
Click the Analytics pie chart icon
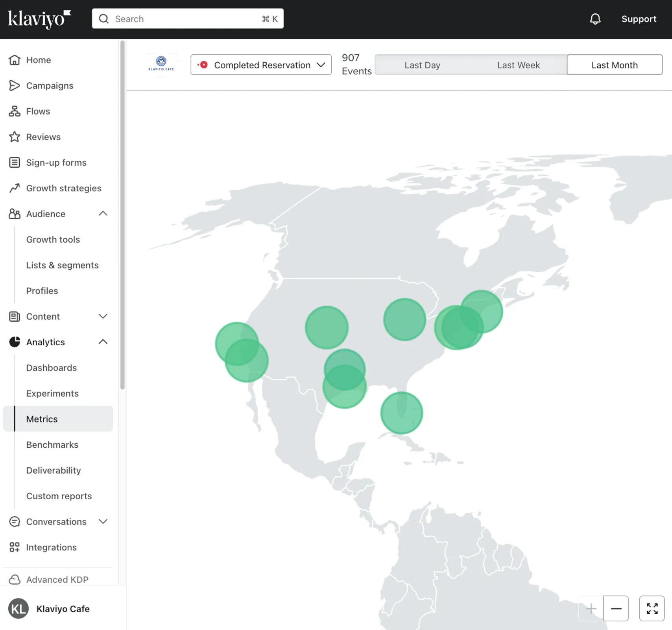(15, 342)
